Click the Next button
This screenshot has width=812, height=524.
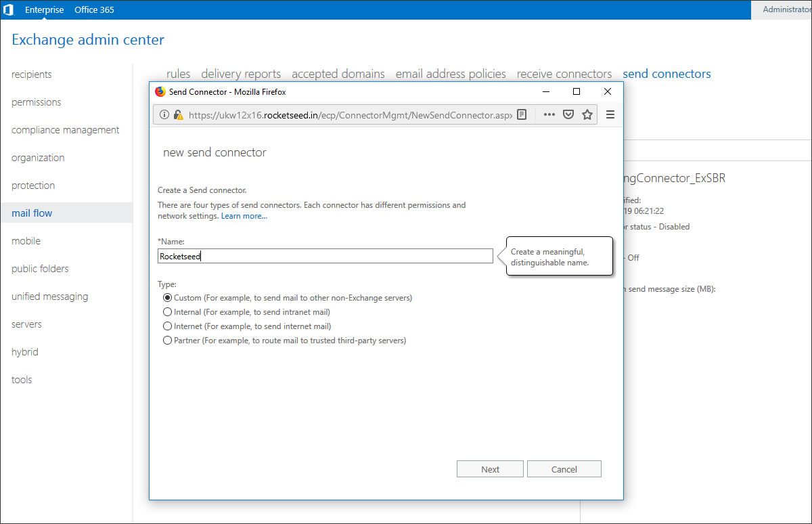pos(491,469)
